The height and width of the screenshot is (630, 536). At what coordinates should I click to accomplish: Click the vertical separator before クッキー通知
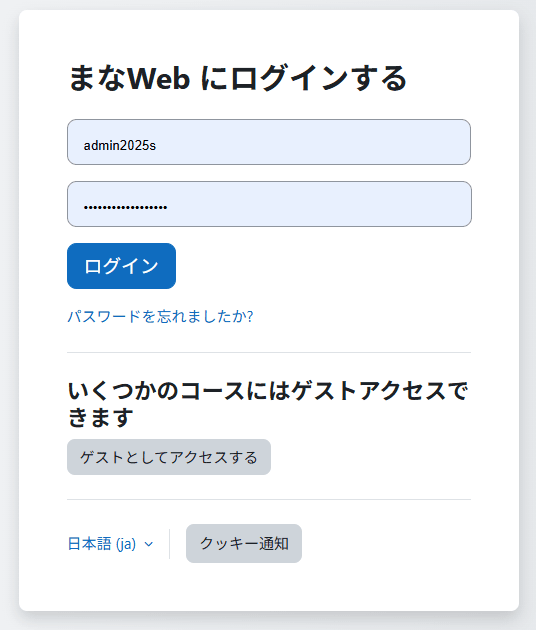[x=170, y=544]
